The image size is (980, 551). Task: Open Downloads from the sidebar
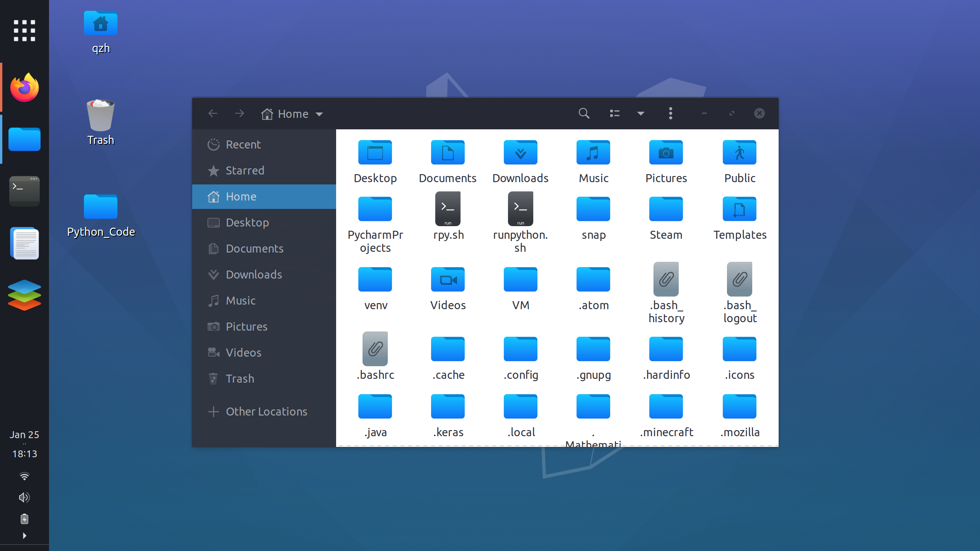[264, 275]
